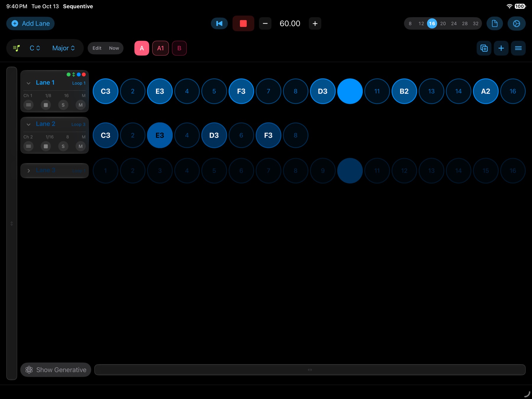Click the red dot on Lane 1
The height and width of the screenshot is (399, 532).
tap(84, 75)
